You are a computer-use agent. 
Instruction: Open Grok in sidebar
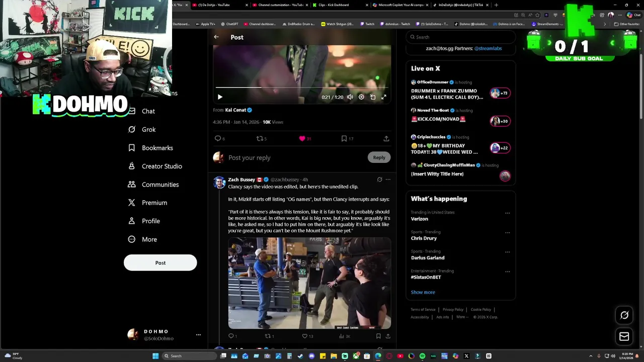pos(142,129)
